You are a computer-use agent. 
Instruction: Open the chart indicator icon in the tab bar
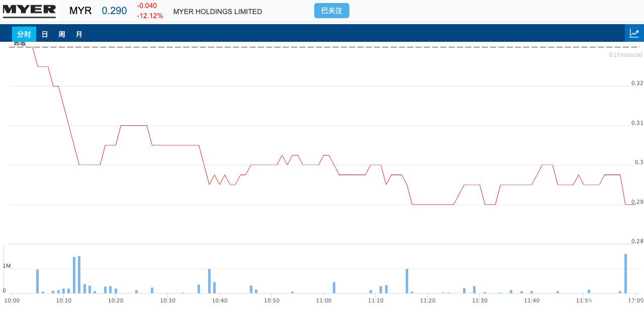pyautogui.click(x=634, y=34)
